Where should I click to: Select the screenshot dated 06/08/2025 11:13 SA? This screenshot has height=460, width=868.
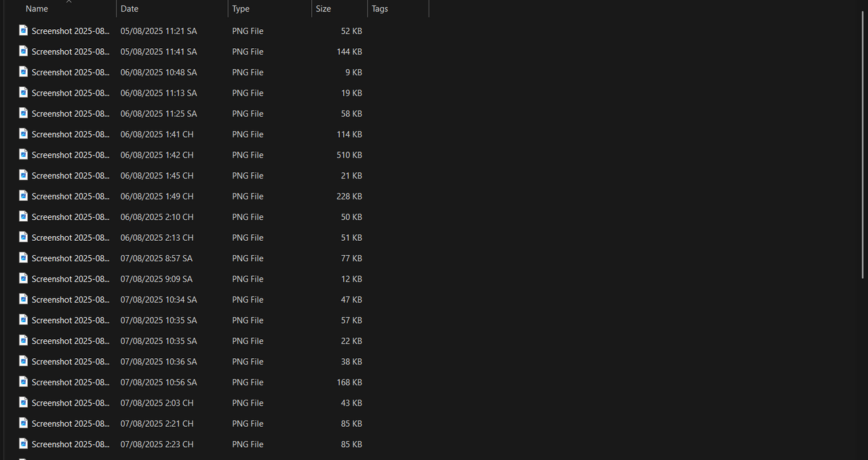pyautogui.click(x=71, y=93)
